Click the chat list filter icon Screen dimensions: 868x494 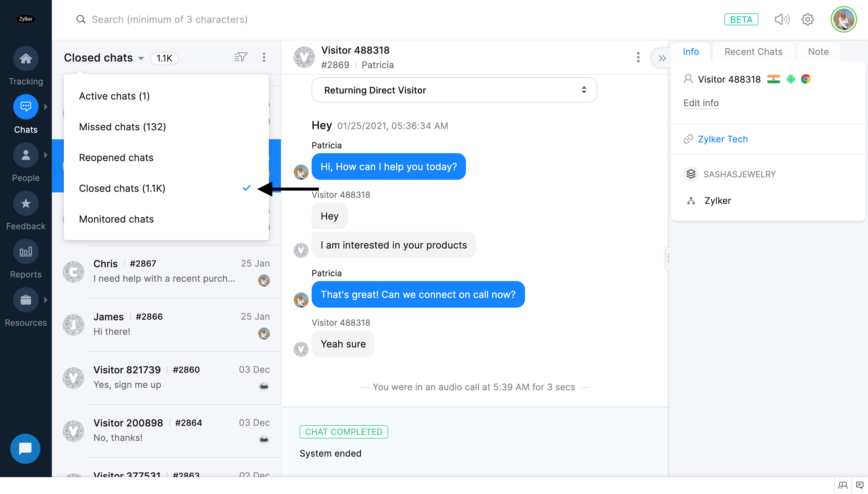pos(241,57)
